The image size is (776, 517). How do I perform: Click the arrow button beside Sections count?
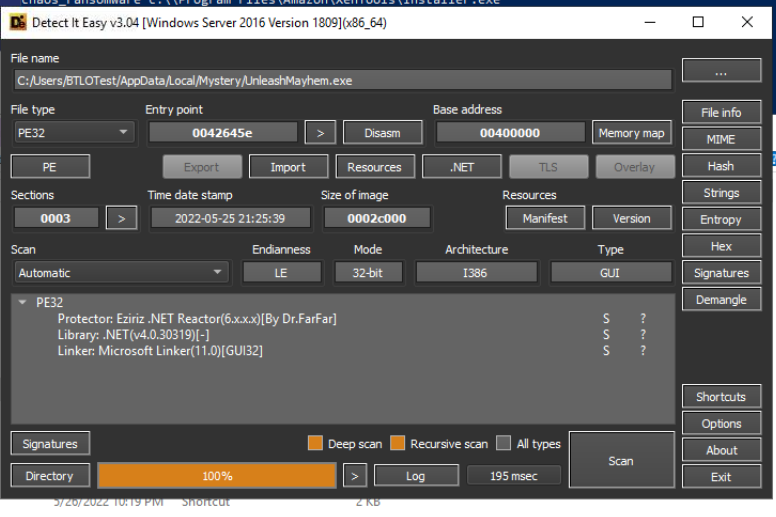point(121,218)
